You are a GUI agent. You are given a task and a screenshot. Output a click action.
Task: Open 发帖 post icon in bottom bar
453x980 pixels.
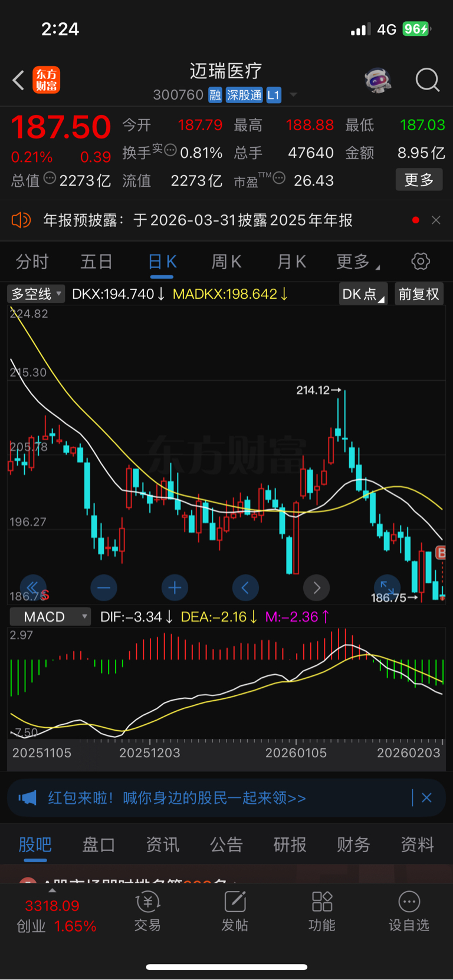pos(235,911)
